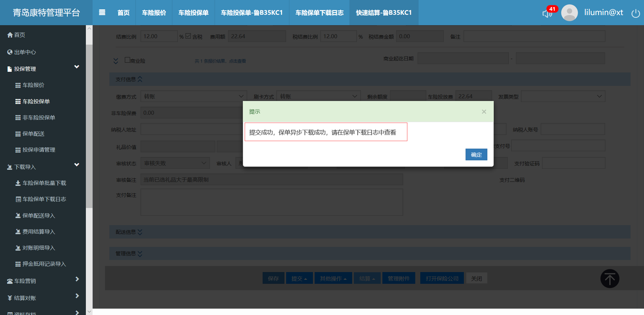Image resolution: width=644 pixels, height=315 pixels.
Task: Click the grid icon beside 非车险投保单
Action: (x=18, y=117)
